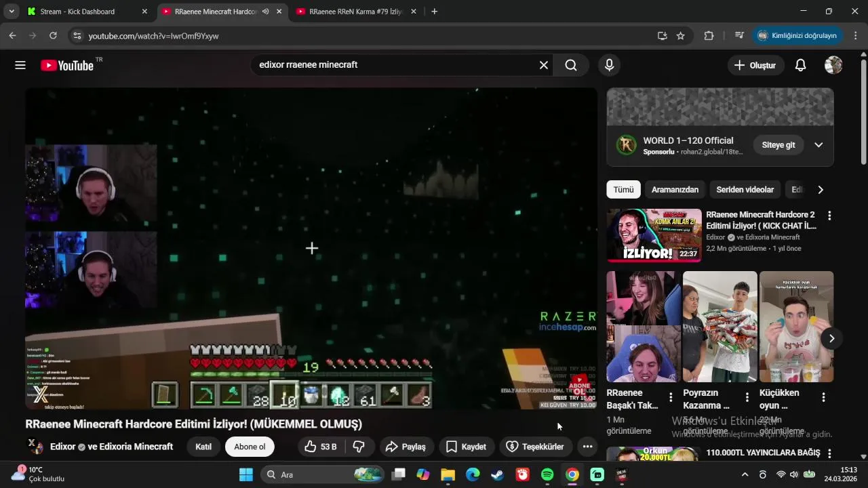Bookmark this page with the star

(681, 36)
